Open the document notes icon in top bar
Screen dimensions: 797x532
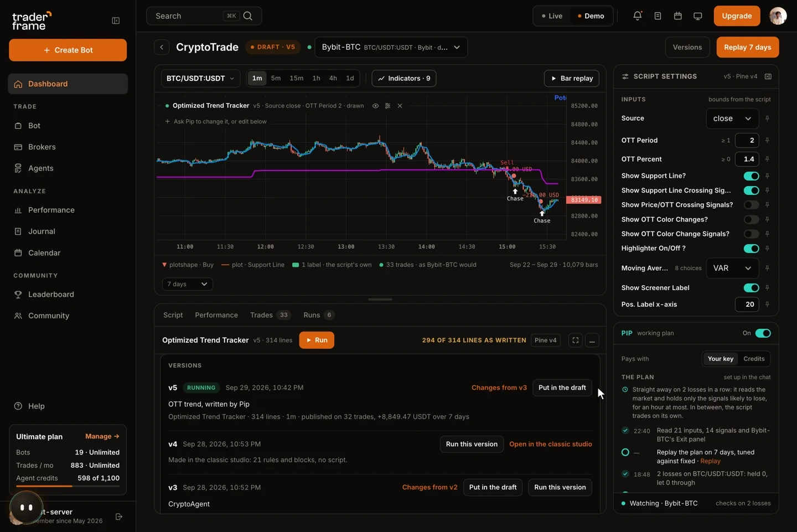click(658, 16)
